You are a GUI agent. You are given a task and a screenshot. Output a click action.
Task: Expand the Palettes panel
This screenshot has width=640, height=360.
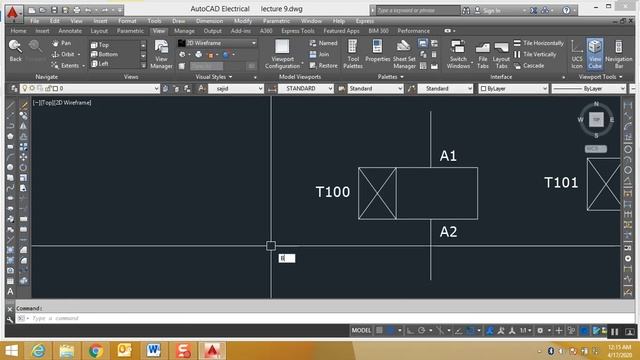tap(391, 77)
